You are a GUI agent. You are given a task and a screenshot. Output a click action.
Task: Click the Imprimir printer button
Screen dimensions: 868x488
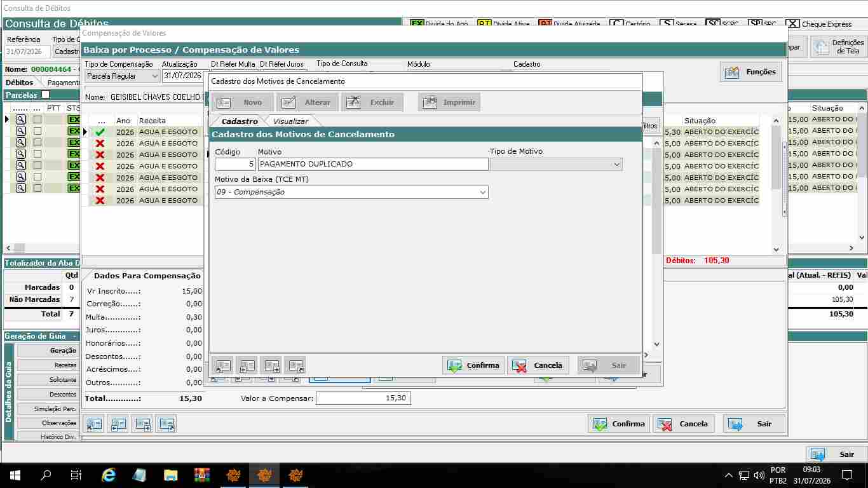coord(449,102)
